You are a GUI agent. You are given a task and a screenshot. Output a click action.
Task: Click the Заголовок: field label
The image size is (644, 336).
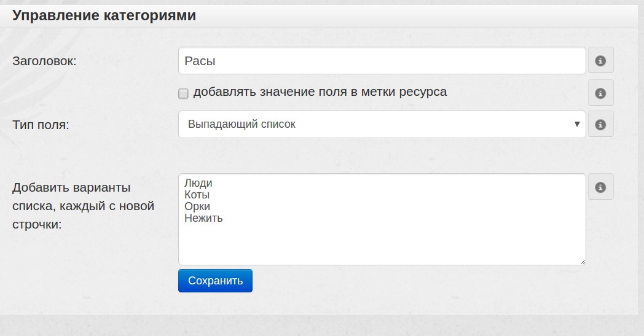point(44,61)
